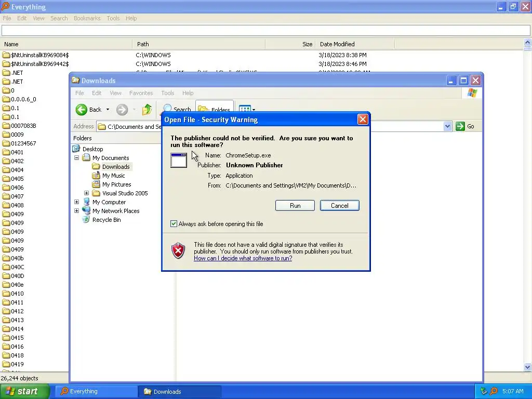Open Help menu in Downloads window
Viewport: 532px width, 399px height.
click(x=188, y=93)
